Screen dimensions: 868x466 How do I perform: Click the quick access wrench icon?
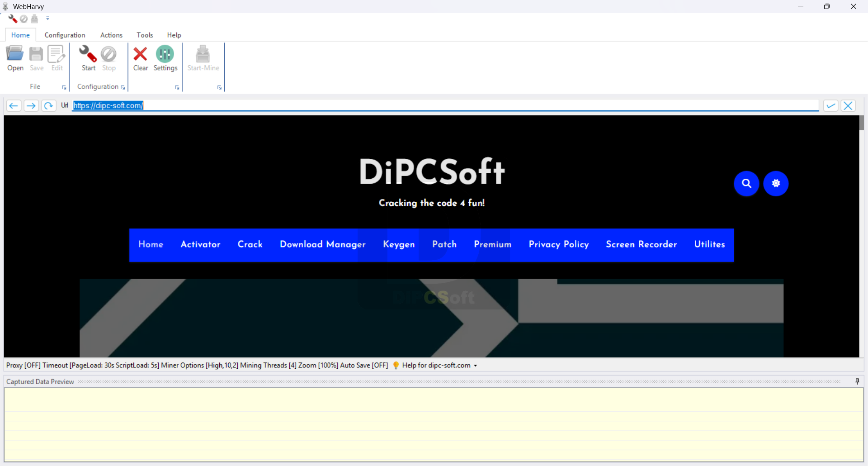coord(13,19)
